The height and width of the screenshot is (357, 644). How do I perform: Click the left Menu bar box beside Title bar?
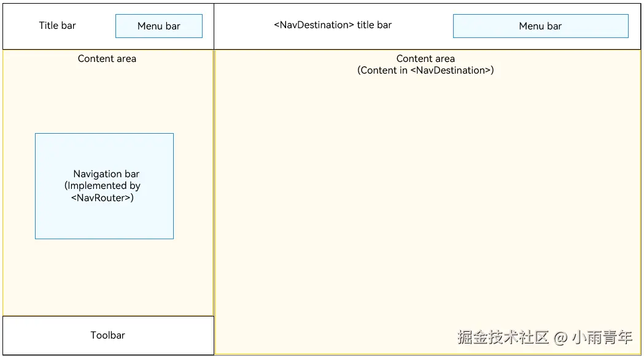159,26
